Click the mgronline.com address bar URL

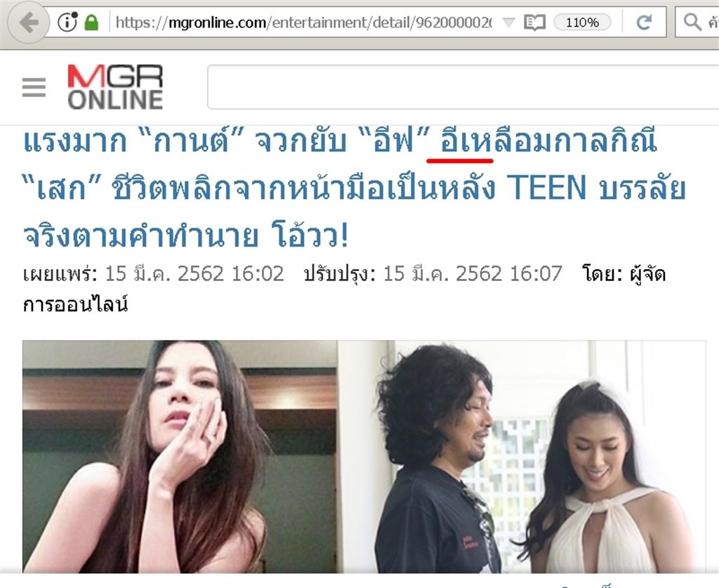pyautogui.click(x=303, y=22)
